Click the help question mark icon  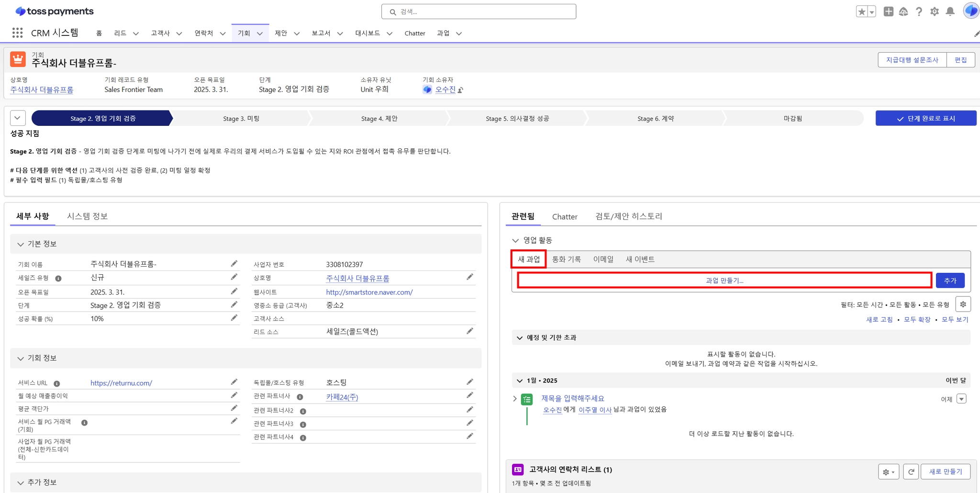919,11
